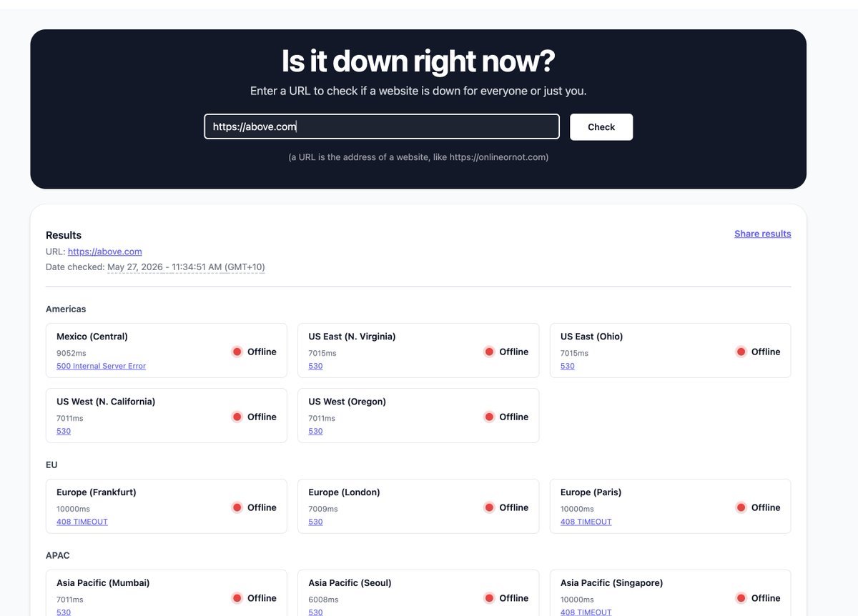This screenshot has width=858, height=616.
Task: Click the APAC section heading
Action: click(58, 556)
